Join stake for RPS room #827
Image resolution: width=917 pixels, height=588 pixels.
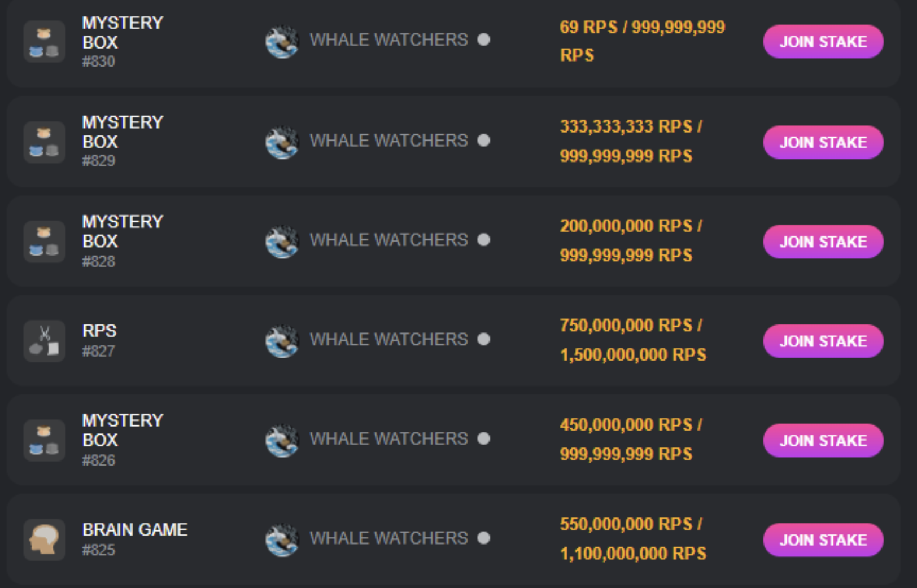[x=823, y=341]
